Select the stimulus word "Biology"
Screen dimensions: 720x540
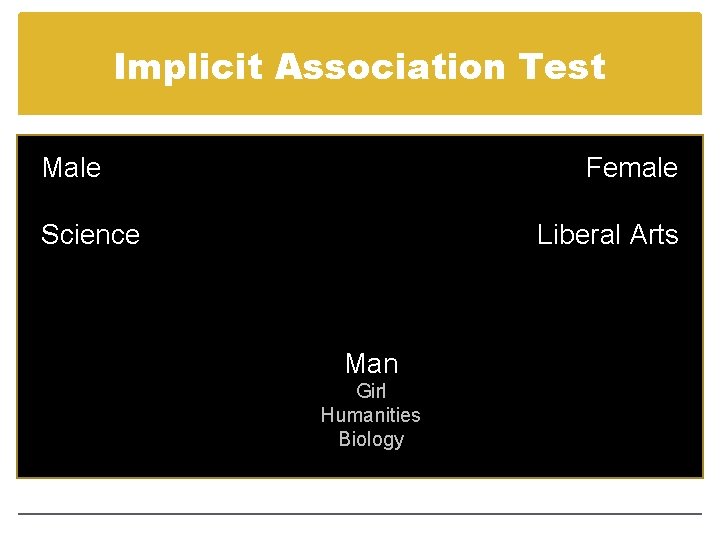coord(371,440)
